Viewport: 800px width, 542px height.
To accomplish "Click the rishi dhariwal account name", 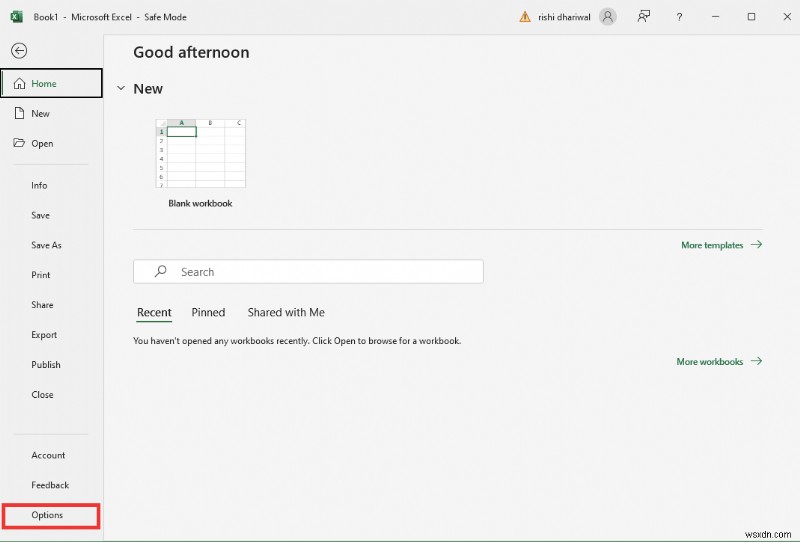I will pyautogui.click(x=564, y=17).
